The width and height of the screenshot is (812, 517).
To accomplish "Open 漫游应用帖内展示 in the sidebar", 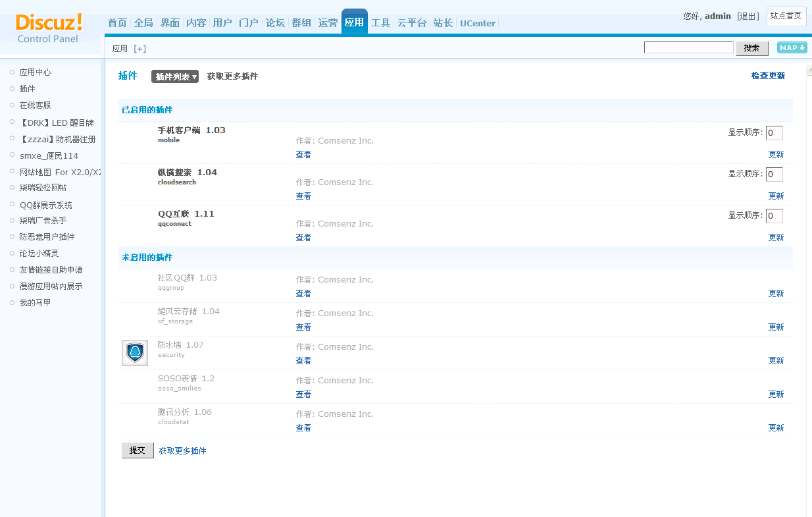I will pyautogui.click(x=51, y=286).
